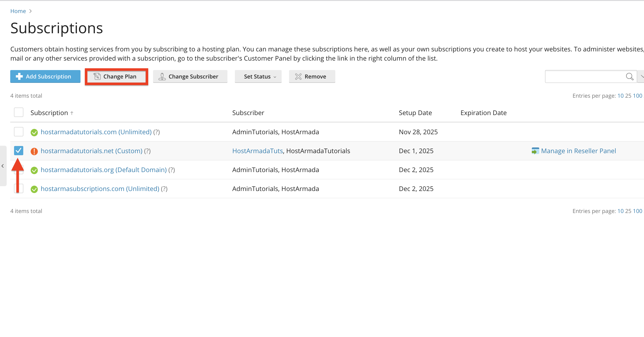This screenshot has width=644, height=337.
Task: Click the Add Subscription button
Action: 45,76
